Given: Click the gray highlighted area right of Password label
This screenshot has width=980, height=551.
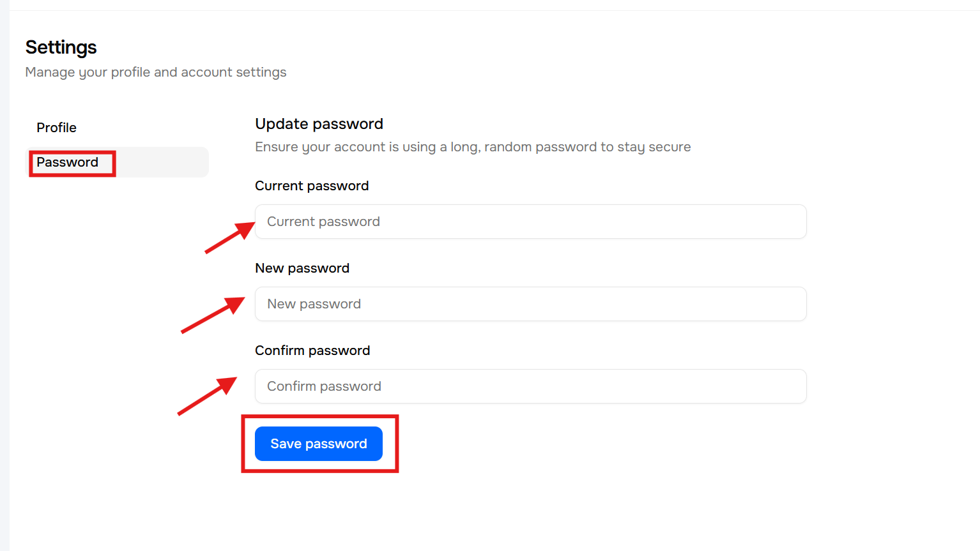Looking at the screenshot, I should (x=162, y=162).
